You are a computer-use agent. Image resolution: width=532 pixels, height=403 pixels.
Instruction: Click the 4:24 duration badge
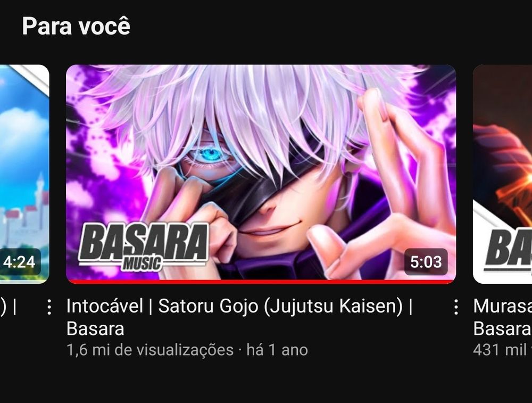tap(19, 262)
